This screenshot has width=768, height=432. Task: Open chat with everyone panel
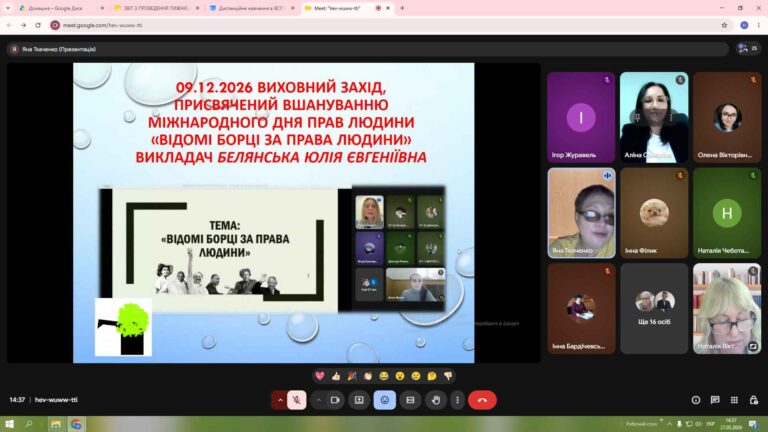click(x=715, y=400)
